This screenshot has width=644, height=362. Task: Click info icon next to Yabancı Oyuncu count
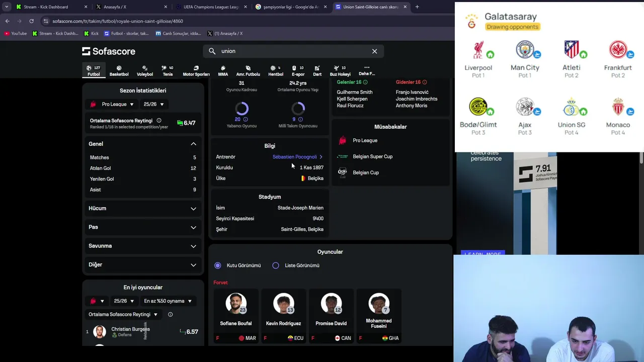tap(246, 119)
